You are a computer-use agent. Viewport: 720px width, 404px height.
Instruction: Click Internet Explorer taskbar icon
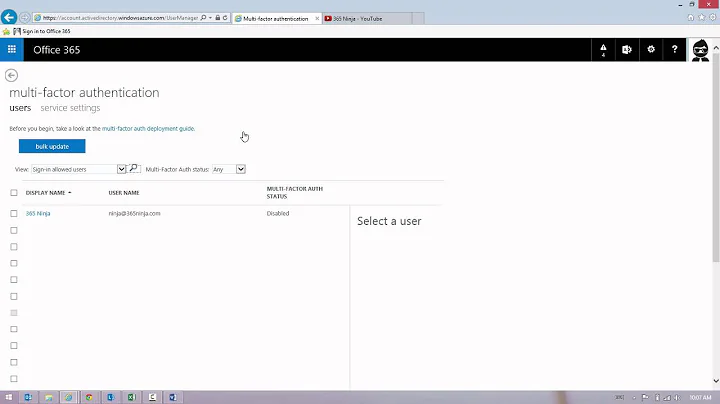tap(68, 397)
